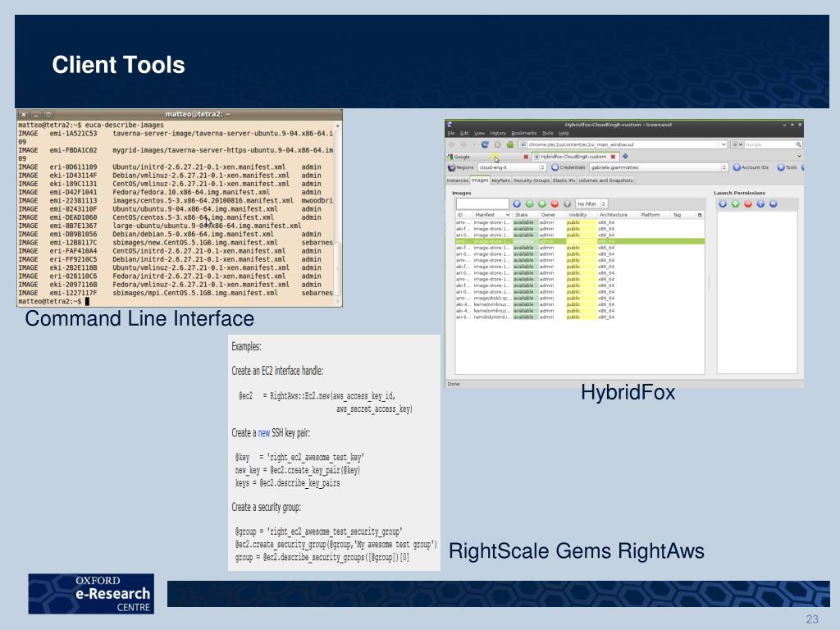Click the Regions globe icon
The height and width of the screenshot is (630, 840).
tap(452, 167)
